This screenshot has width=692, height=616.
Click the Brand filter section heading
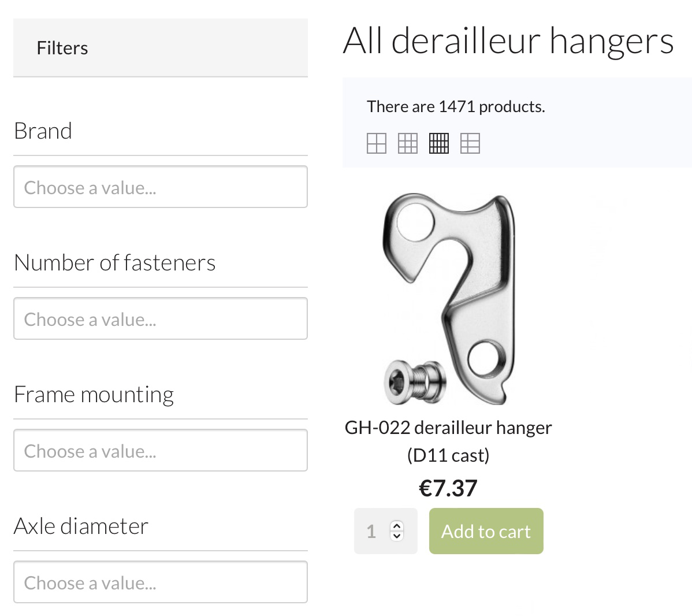click(43, 131)
